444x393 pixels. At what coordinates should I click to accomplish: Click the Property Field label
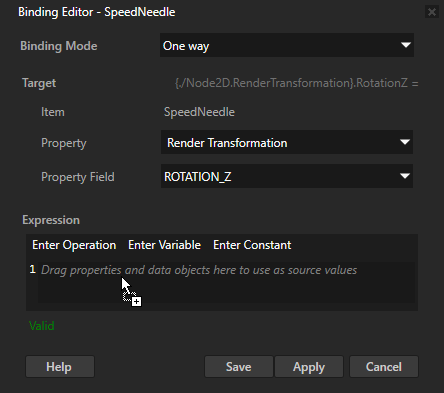point(78,177)
